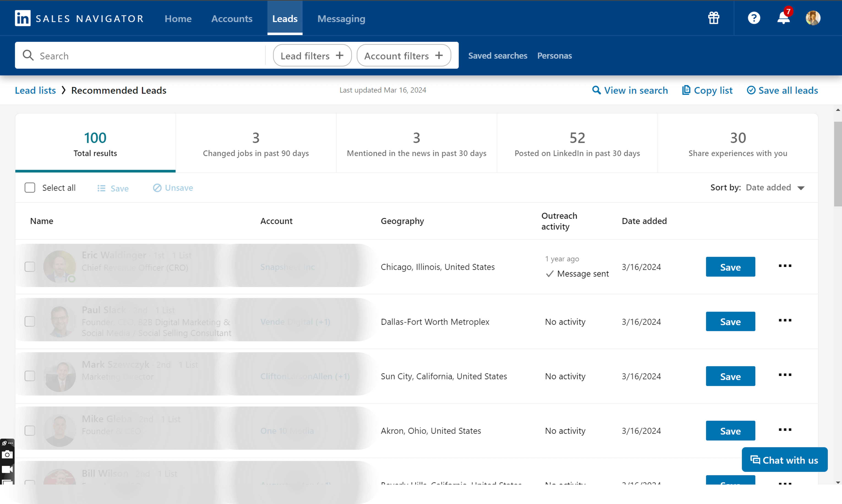
Task: Open Saved searches
Action: [497, 56]
